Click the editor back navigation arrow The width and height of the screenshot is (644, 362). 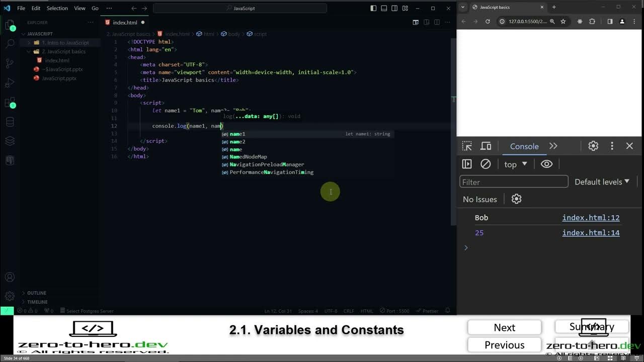pos(134,8)
